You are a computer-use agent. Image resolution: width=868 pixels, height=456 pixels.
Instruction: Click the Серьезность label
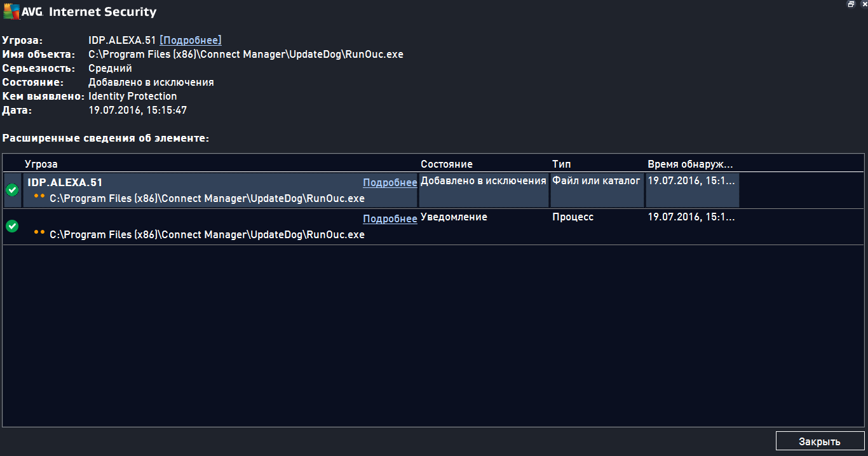[38, 69]
